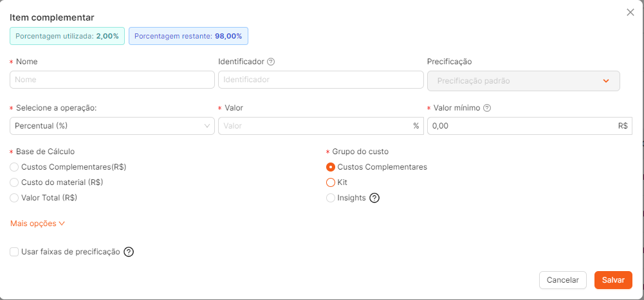Image resolution: width=644 pixels, height=300 pixels.
Task: Focus the Nome input field
Action: (112, 80)
